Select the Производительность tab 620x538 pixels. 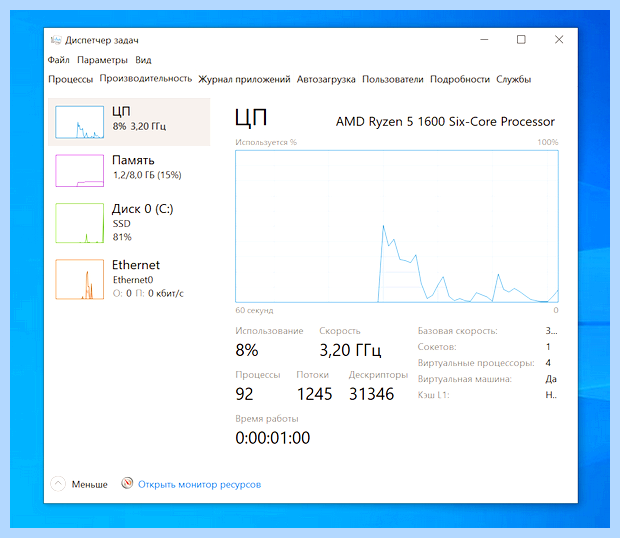[146, 79]
